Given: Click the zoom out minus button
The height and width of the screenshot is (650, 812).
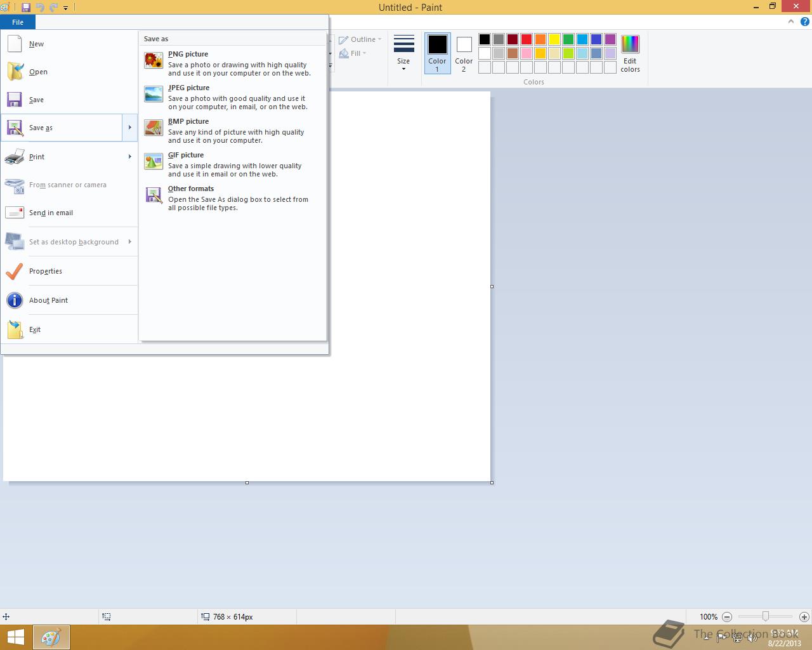Looking at the screenshot, I should [727, 616].
